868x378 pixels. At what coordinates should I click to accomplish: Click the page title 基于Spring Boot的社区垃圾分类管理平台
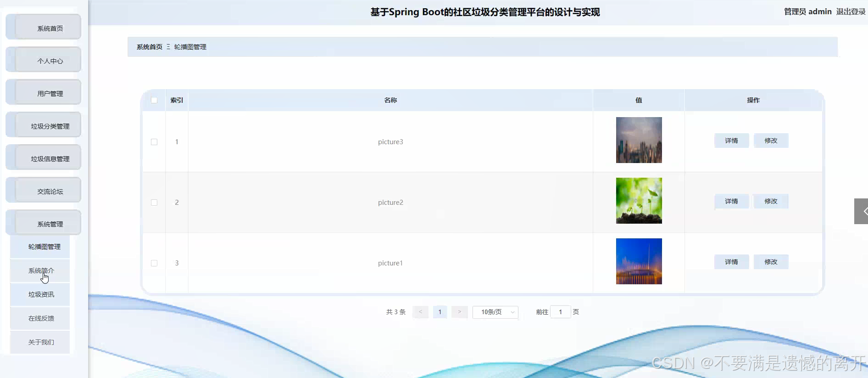click(x=485, y=12)
